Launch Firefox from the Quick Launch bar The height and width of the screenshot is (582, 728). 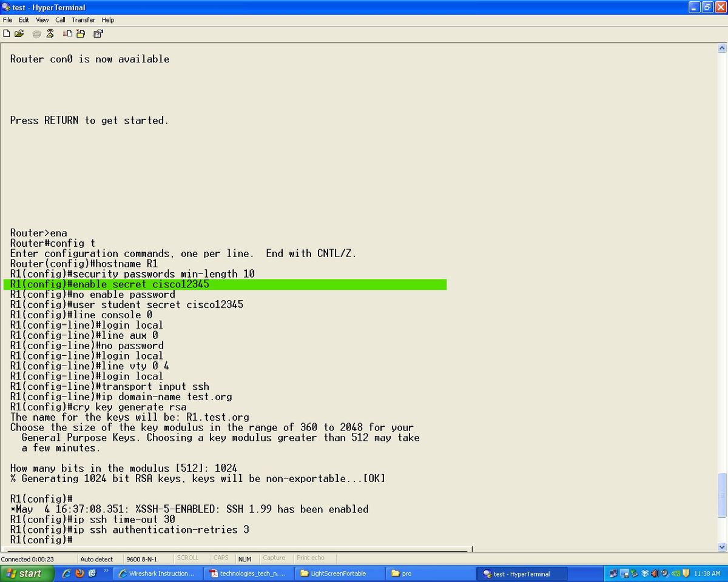79,573
